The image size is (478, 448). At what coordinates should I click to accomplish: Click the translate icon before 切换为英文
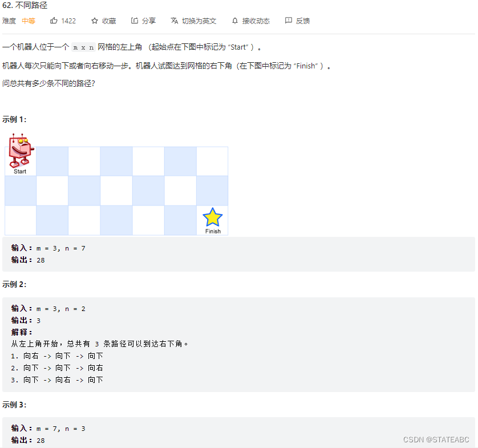(173, 21)
